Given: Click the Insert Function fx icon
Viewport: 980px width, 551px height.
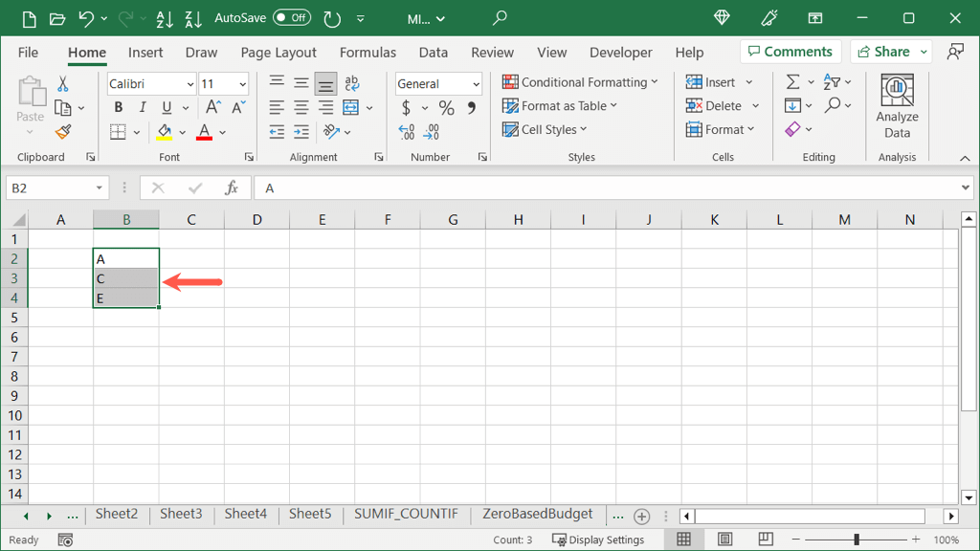Looking at the screenshot, I should (231, 188).
